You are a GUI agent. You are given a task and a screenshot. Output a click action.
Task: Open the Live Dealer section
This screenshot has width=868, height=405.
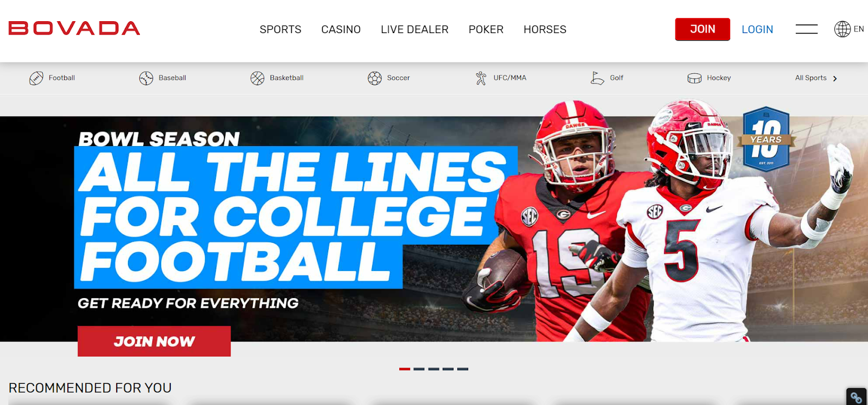click(x=414, y=29)
